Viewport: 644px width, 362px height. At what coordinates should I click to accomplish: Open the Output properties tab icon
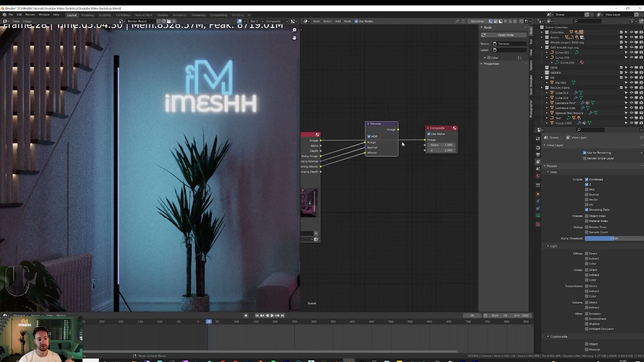tap(538, 155)
